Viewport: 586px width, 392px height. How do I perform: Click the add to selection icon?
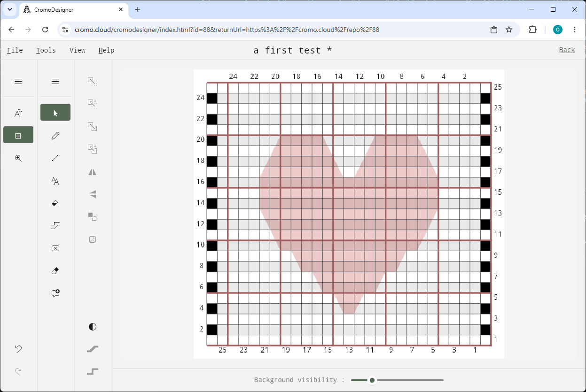(93, 104)
